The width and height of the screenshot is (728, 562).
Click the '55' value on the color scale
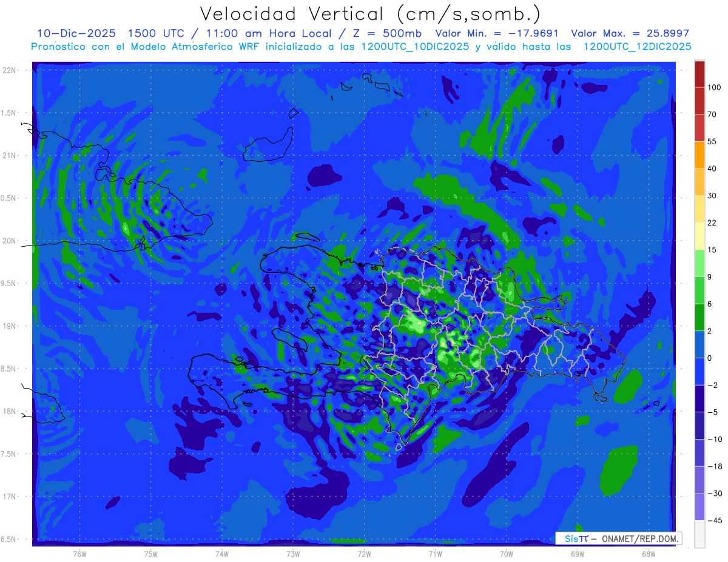[x=713, y=141]
